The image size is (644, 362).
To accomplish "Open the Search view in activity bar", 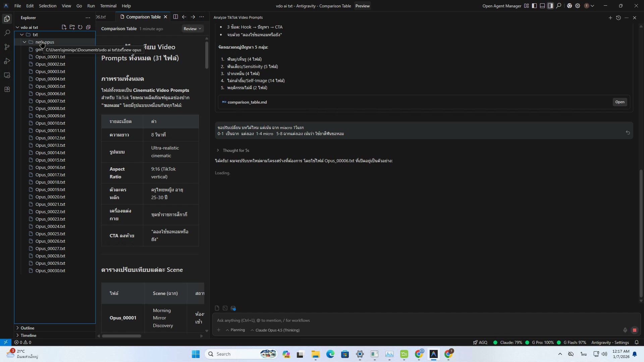I will pyautogui.click(x=7, y=33).
